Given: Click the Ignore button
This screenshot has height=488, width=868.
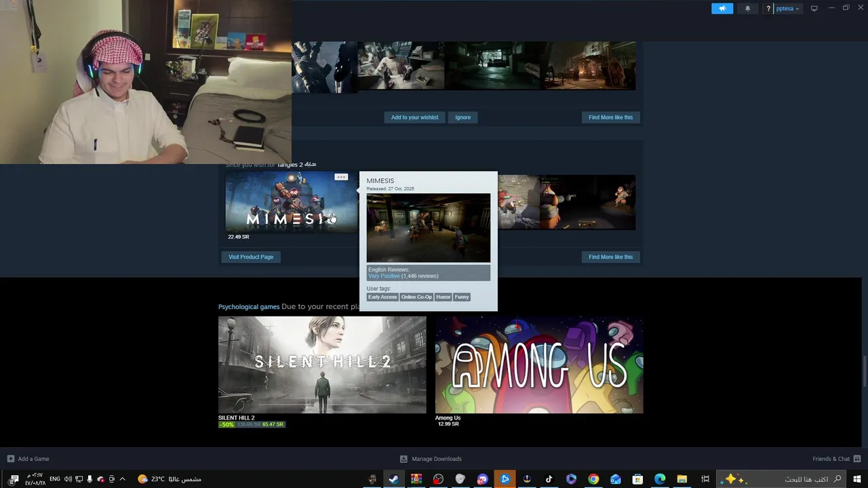Looking at the screenshot, I should click(462, 117).
